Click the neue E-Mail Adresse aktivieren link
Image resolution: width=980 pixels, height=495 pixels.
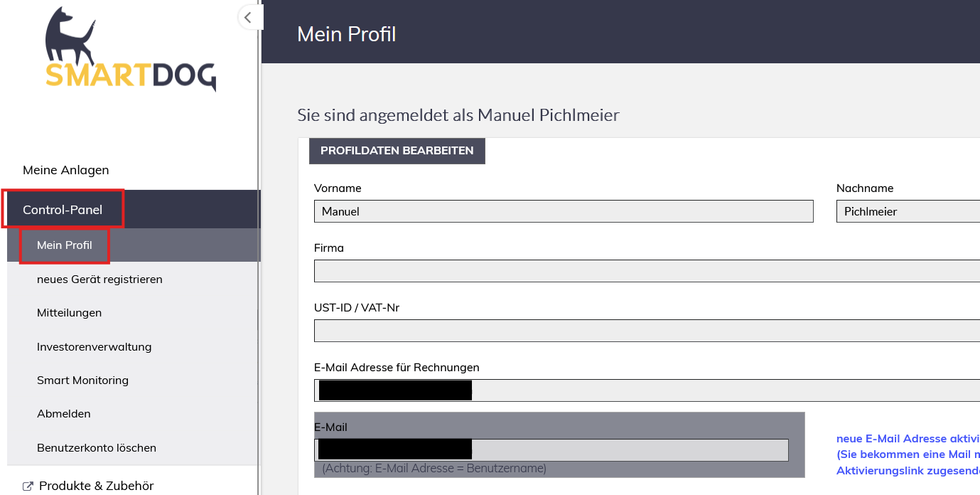coord(908,439)
